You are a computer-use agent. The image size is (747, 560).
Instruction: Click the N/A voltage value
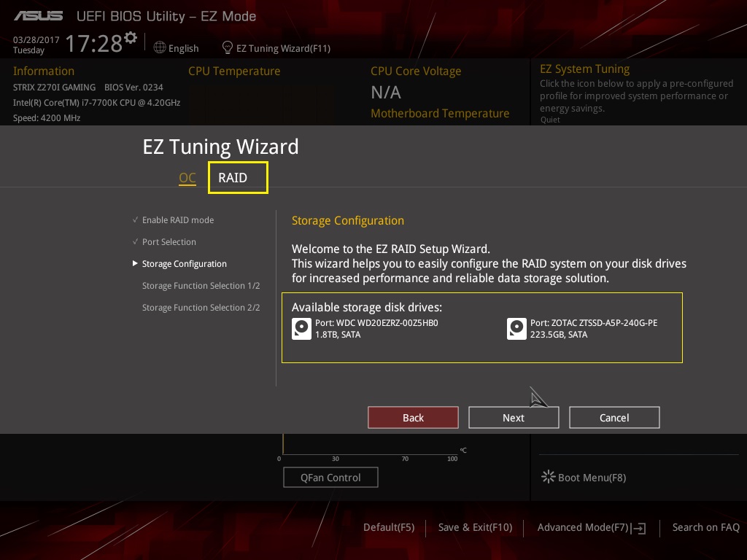385,93
